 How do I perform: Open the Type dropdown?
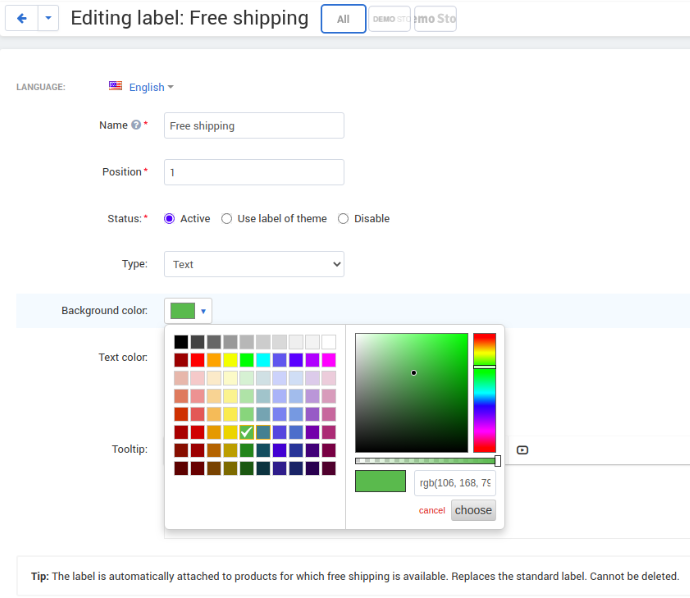(254, 264)
